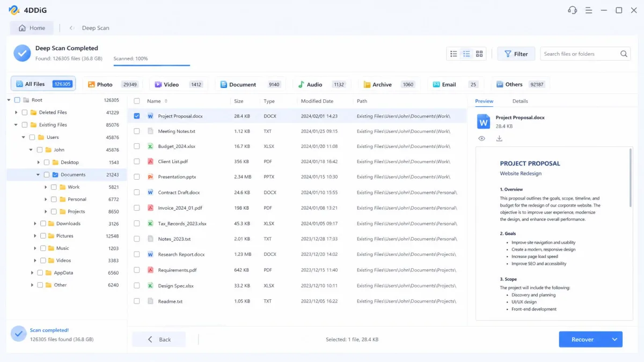Sort by Modified Date column header

(317, 101)
